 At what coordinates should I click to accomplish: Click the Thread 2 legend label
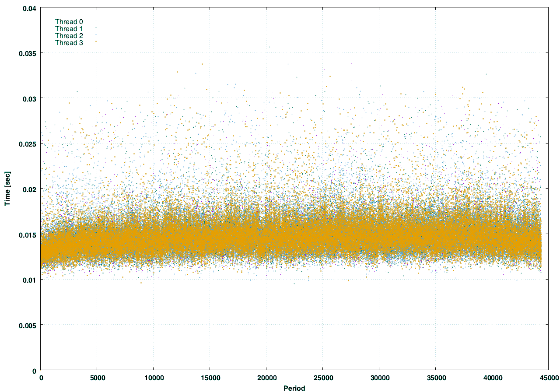(x=69, y=35)
